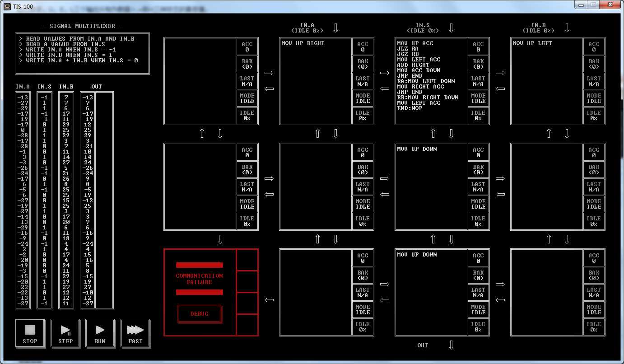Click the MOV UP ACC line

415,43
